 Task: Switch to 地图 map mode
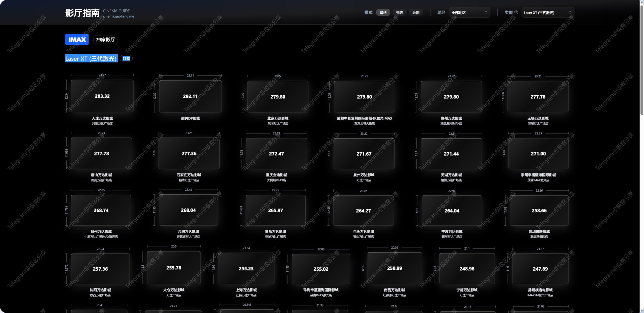[x=416, y=13]
